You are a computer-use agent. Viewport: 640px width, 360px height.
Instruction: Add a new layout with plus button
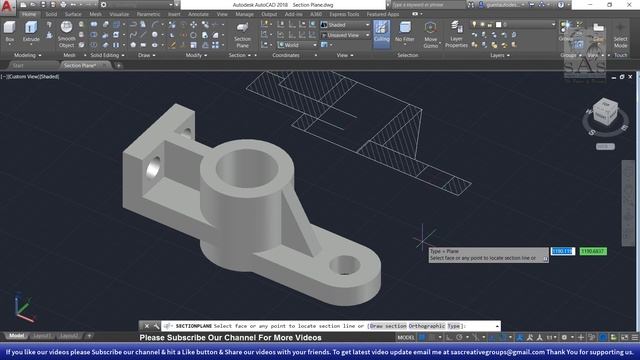pos(89,336)
